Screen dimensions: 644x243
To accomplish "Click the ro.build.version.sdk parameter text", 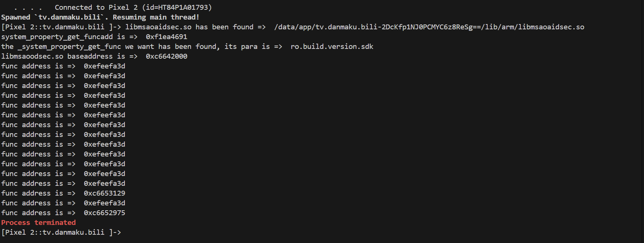I will (x=332, y=47).
